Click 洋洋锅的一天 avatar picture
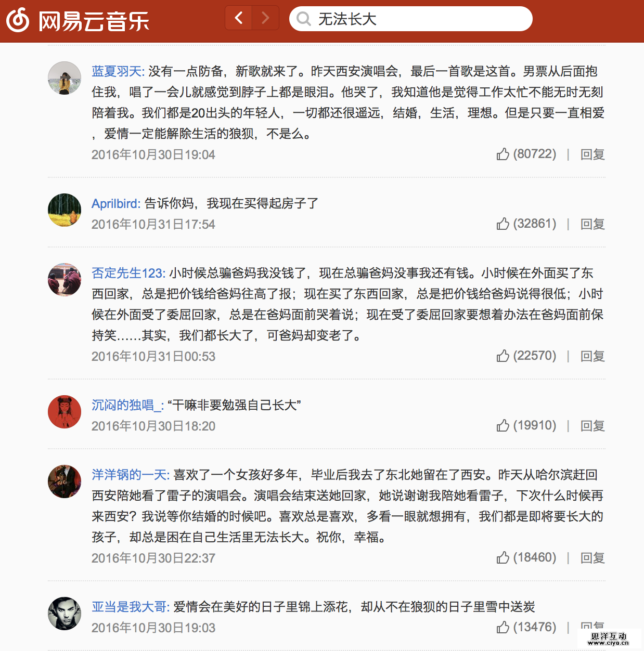 click(x=65, y=481)
